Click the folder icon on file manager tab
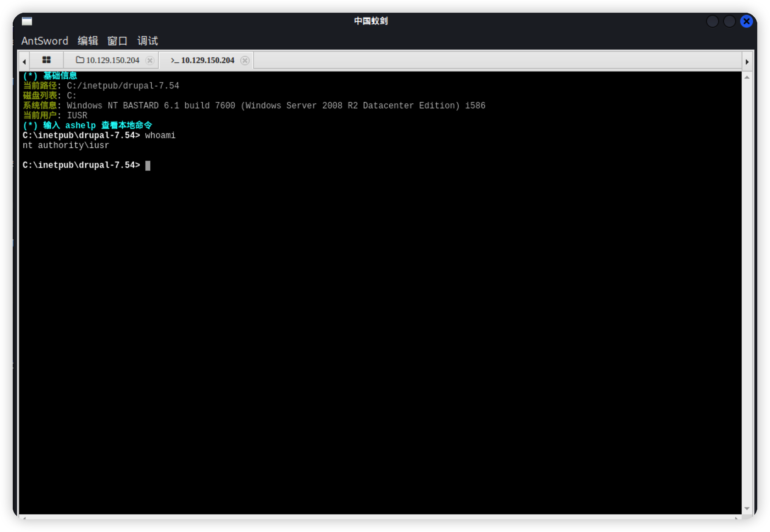The image size is (770, 532). click(x=80, y=60)
